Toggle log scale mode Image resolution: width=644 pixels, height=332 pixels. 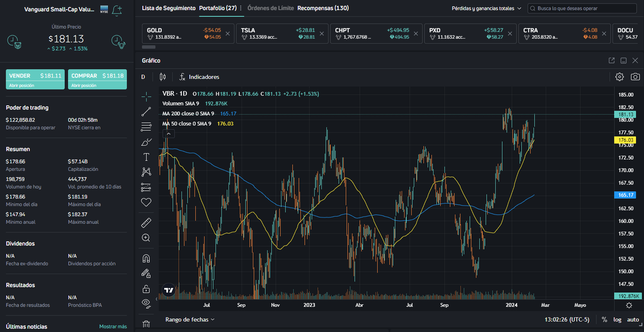coord(618,319)
